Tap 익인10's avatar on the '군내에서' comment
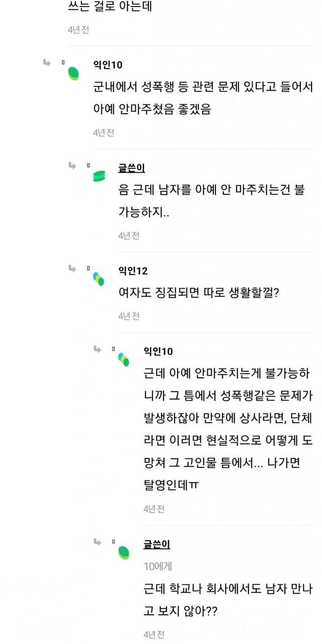The image size is (322, 644). coord(73,73)
